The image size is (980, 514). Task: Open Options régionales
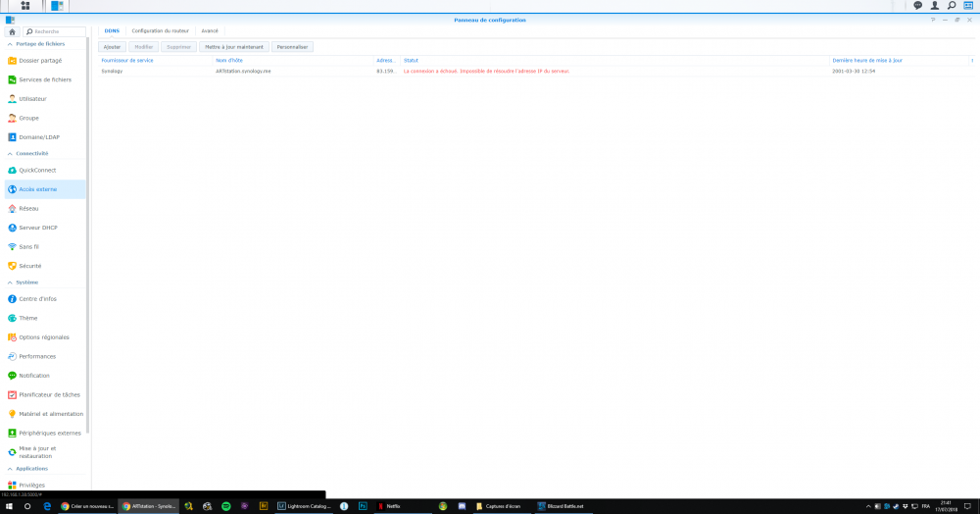pyautogui.click(x=45, y=337)
